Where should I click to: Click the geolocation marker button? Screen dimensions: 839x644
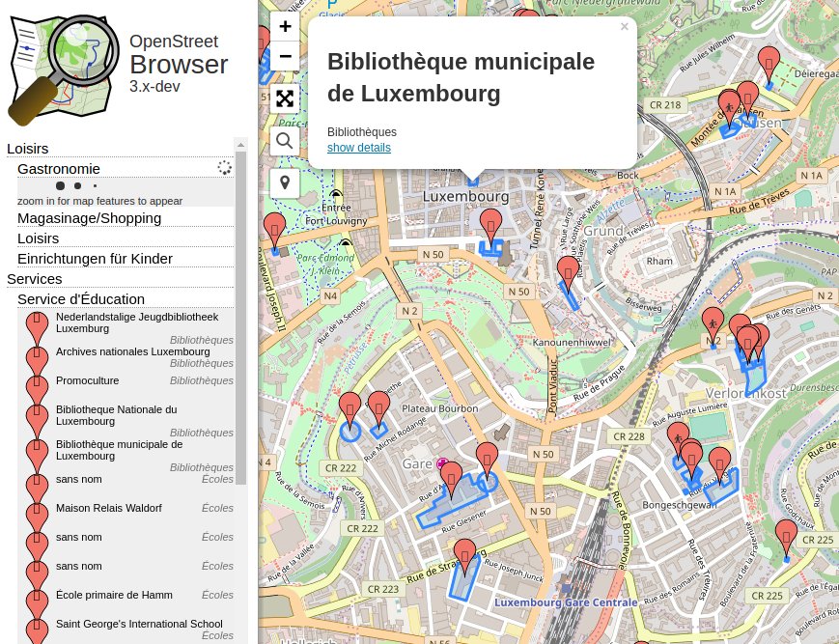pos(285,182)
